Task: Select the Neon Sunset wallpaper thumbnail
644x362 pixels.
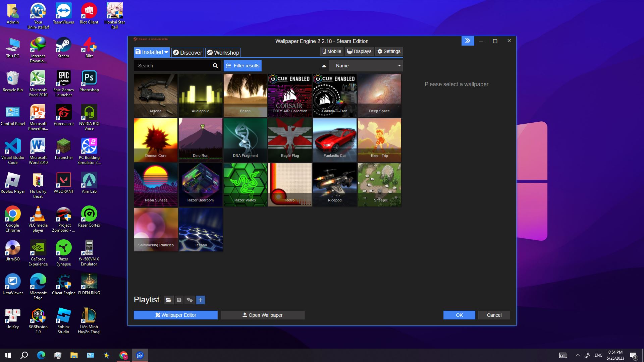Action: coord(156,185)
